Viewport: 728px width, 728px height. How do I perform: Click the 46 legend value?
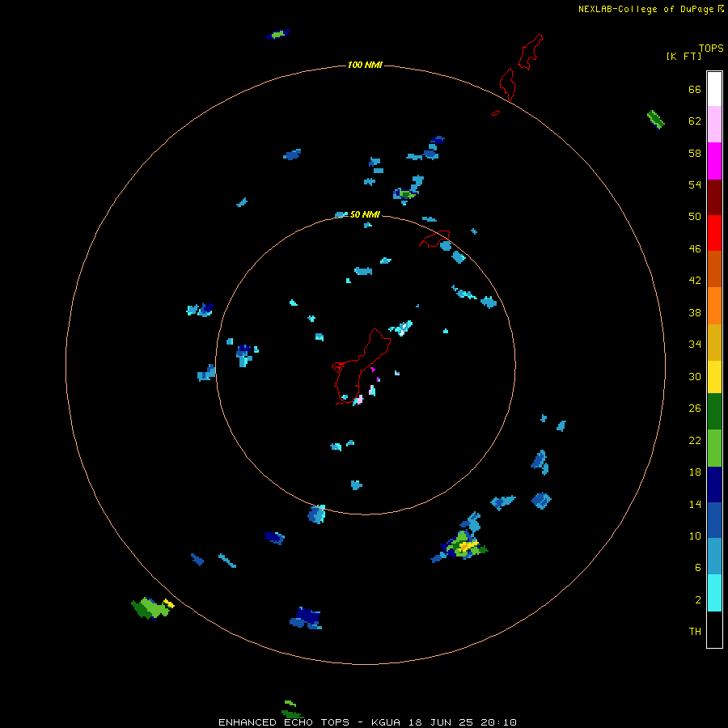pyautogui.click(x=695, y=249)
